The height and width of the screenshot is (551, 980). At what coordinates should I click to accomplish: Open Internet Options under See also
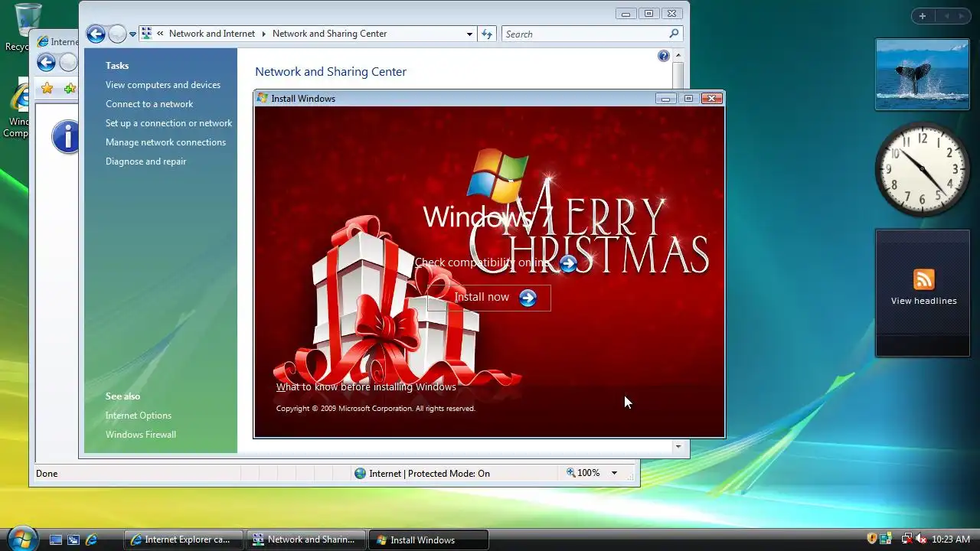pos(139,416)
